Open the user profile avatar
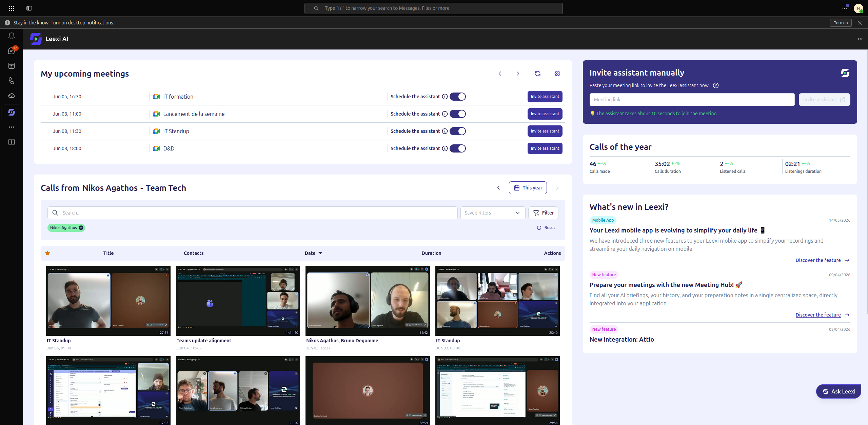 click(x=858, y=8)
